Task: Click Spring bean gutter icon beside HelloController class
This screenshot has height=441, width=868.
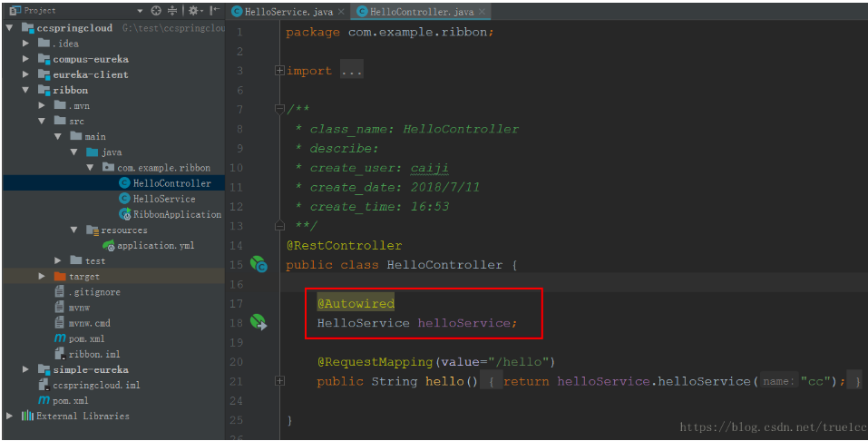Action: click(258, 264)
